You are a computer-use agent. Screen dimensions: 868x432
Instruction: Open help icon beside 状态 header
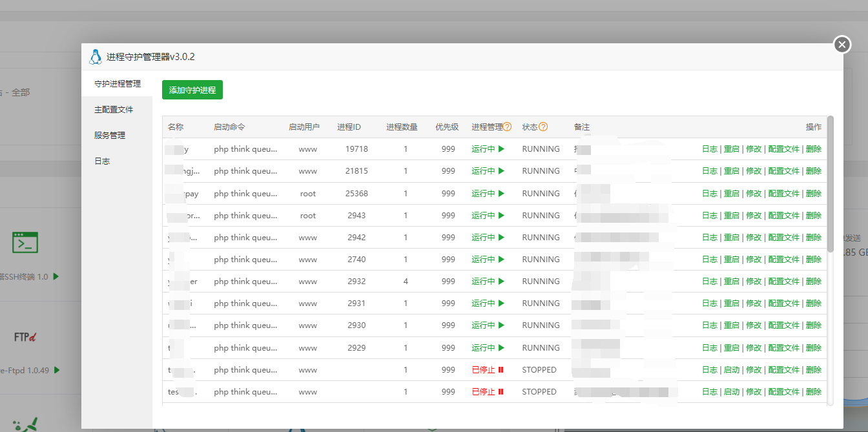[543, 127]
